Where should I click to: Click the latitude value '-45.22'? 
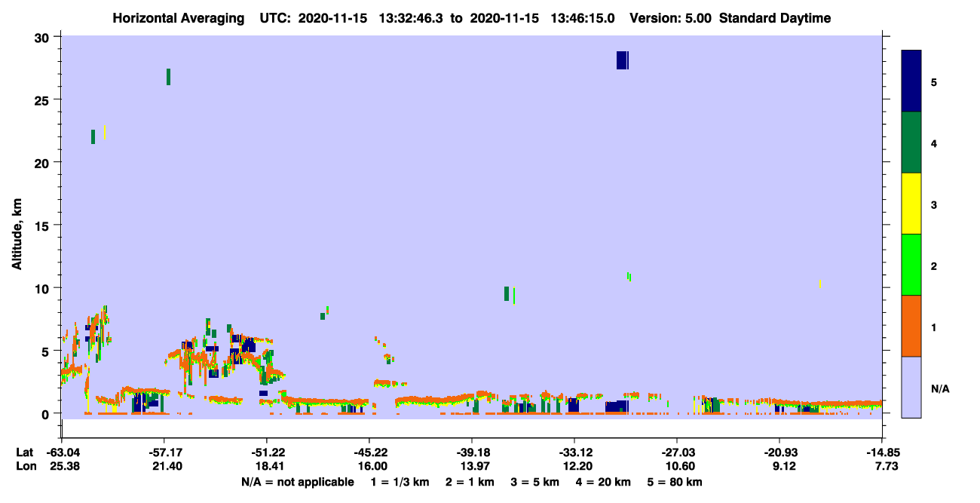click(x=369, y=452)
